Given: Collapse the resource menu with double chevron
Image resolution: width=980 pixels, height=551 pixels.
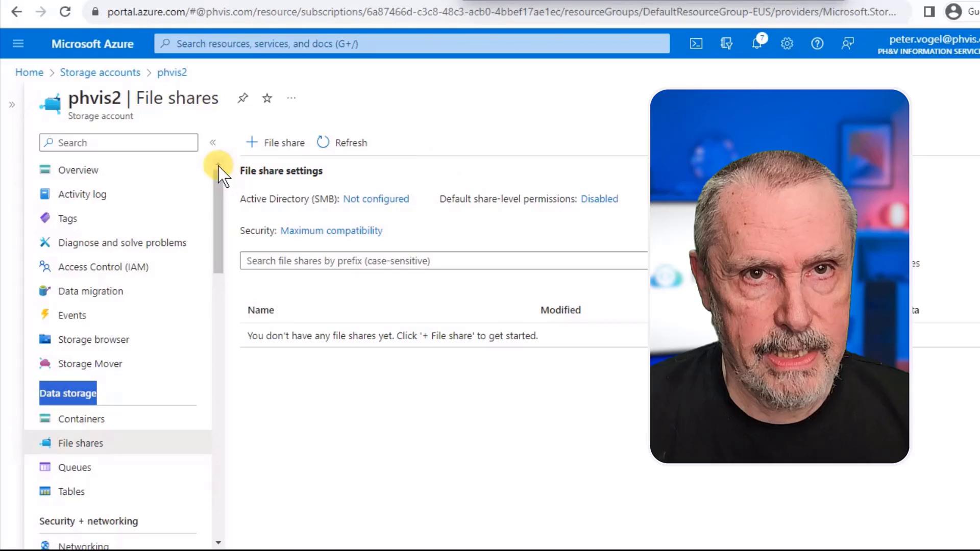Looking at the screenshot, I should coord(213,142).
